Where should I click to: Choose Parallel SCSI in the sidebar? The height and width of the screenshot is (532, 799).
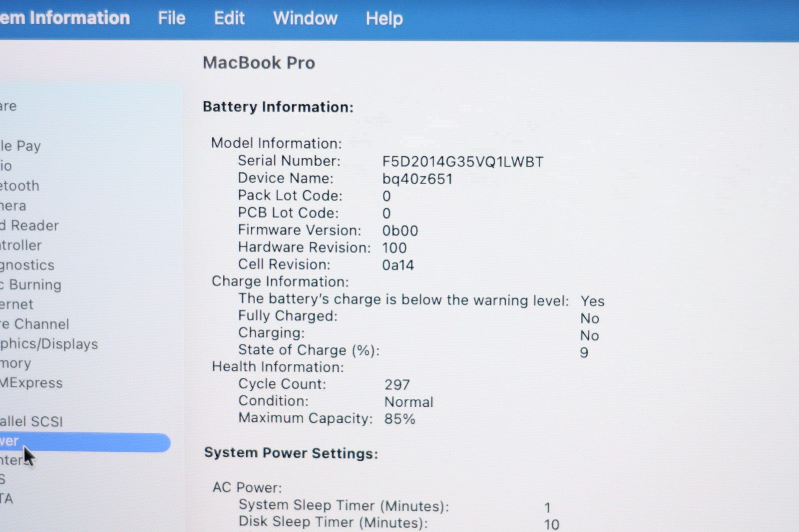point(31,422)
